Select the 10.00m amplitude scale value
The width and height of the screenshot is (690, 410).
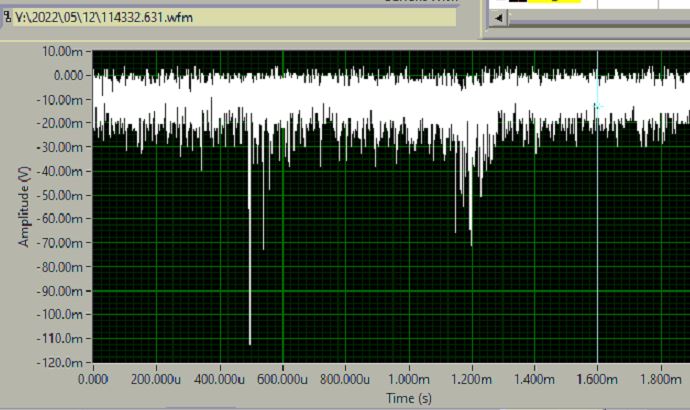pos(62,51)
